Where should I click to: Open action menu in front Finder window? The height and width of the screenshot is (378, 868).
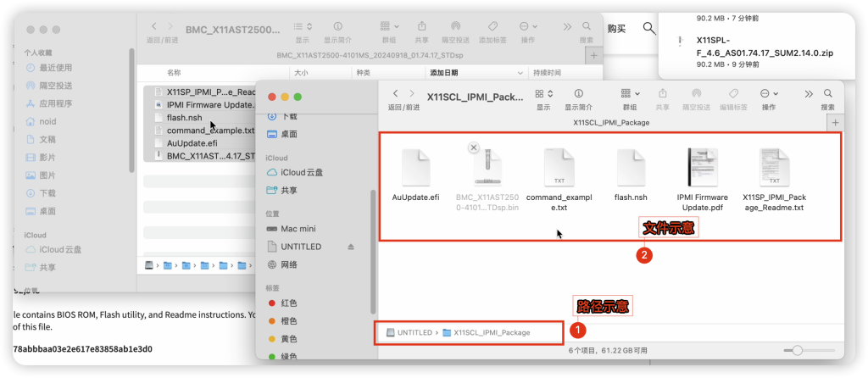769,93
